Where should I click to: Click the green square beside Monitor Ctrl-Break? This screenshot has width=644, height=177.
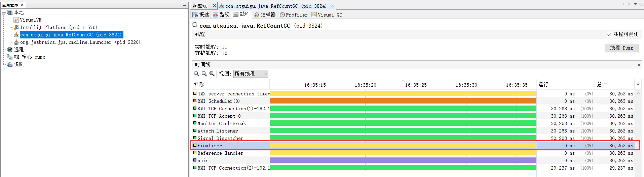click(195, 123)
